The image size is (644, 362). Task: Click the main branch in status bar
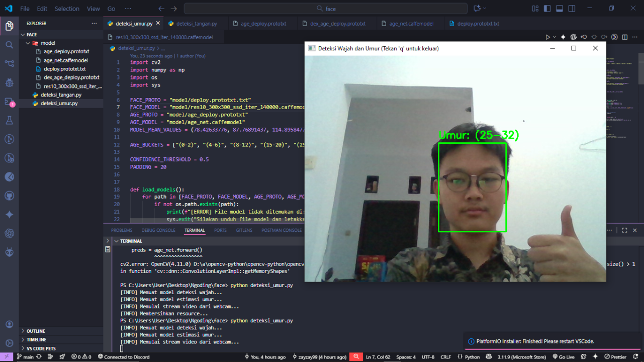[x=25, y=357]
